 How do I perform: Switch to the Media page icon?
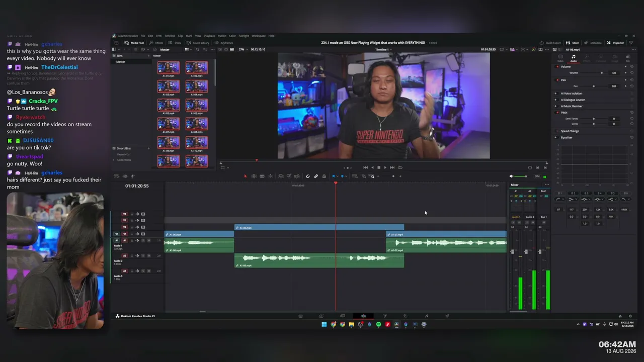[300, 316]
